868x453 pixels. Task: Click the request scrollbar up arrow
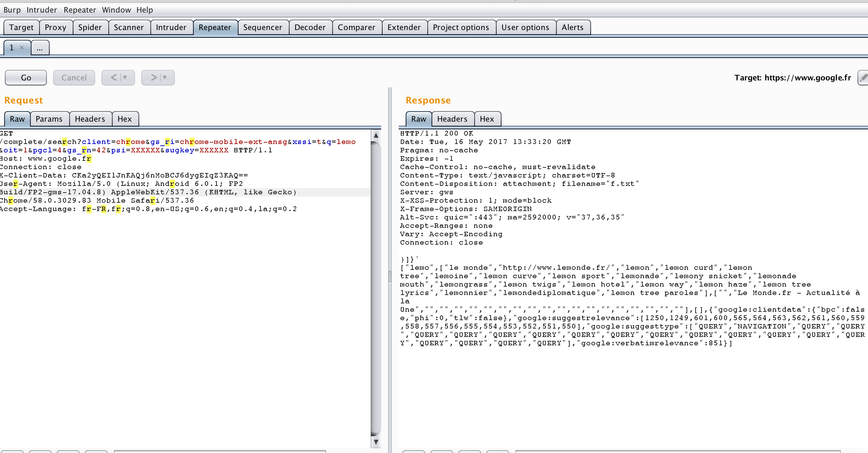[x=376, y=135]
